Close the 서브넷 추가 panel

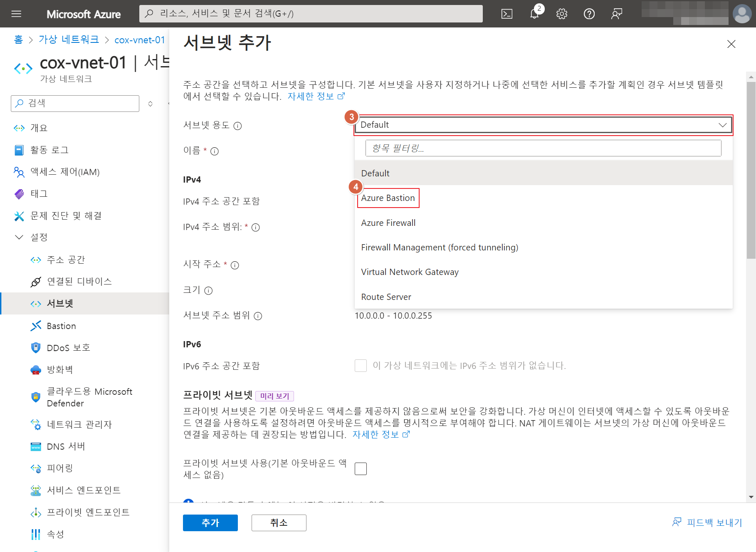pos(731,44)
